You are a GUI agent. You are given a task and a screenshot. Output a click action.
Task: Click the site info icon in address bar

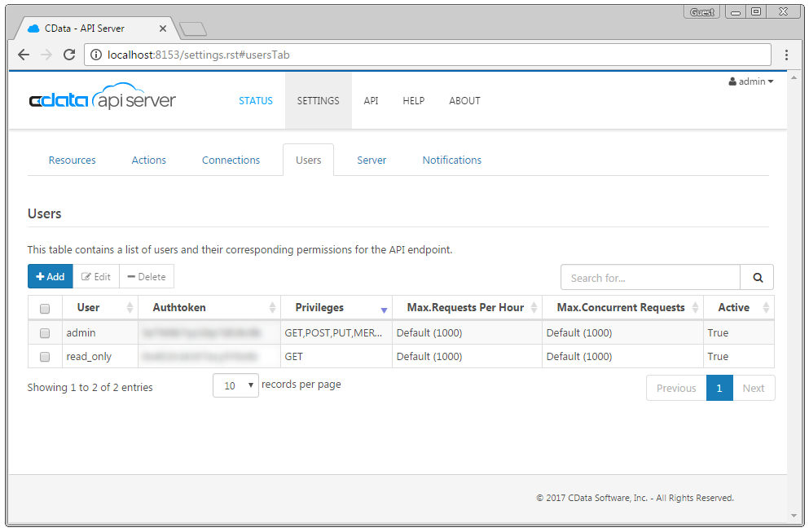click(96, 55)
